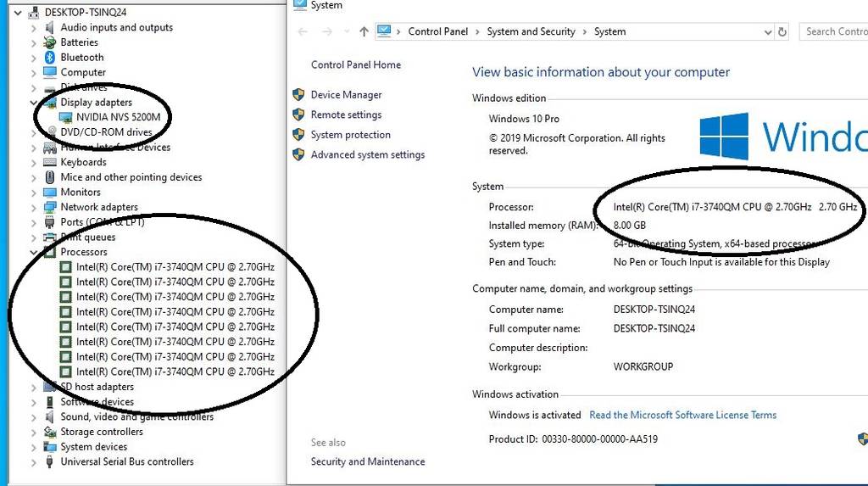Click the Processor Intel Core i7-3740QM value
This screenshot has width=868, height=486.
click(x=735, y=207)
